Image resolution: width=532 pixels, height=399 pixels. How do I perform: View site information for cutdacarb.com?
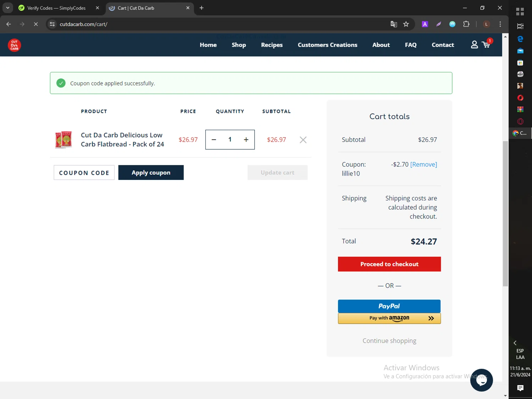(52, 24)
